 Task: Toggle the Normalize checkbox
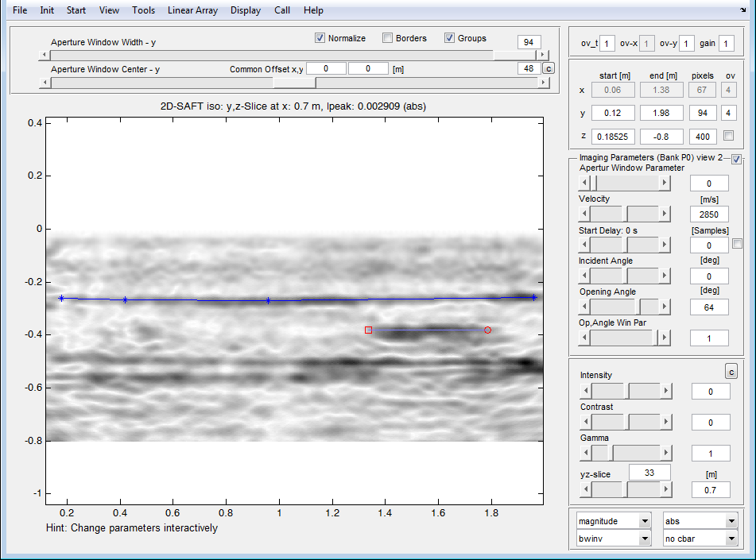click(320, 37)
